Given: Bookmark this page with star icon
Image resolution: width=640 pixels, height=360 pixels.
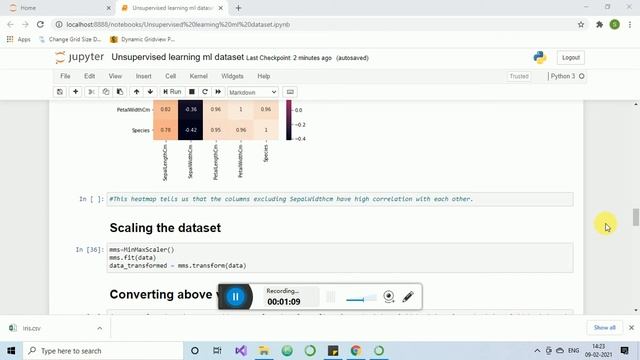Looking at the screenshot, I should pos(581,24).
